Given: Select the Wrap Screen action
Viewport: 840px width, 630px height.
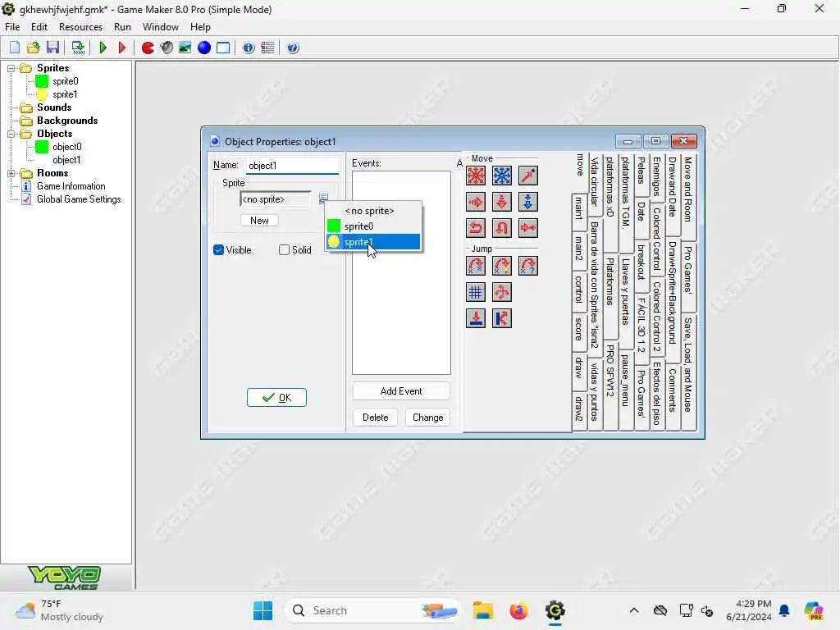Looking at the screenshot, I should [x=502, y=292].
